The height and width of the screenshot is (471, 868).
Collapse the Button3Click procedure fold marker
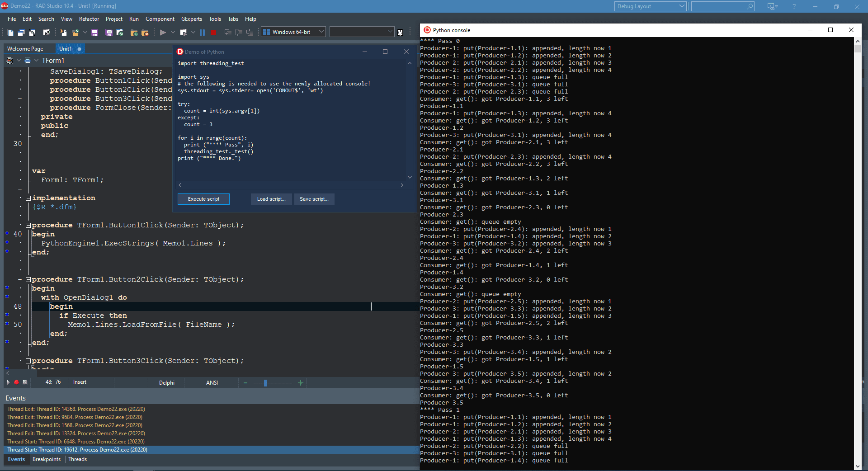[x=28, y=361]
